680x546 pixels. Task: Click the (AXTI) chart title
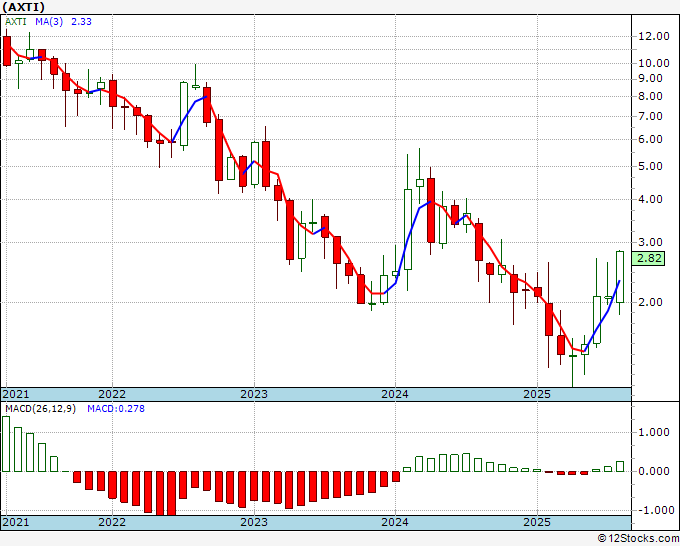[x=23, y=7]
